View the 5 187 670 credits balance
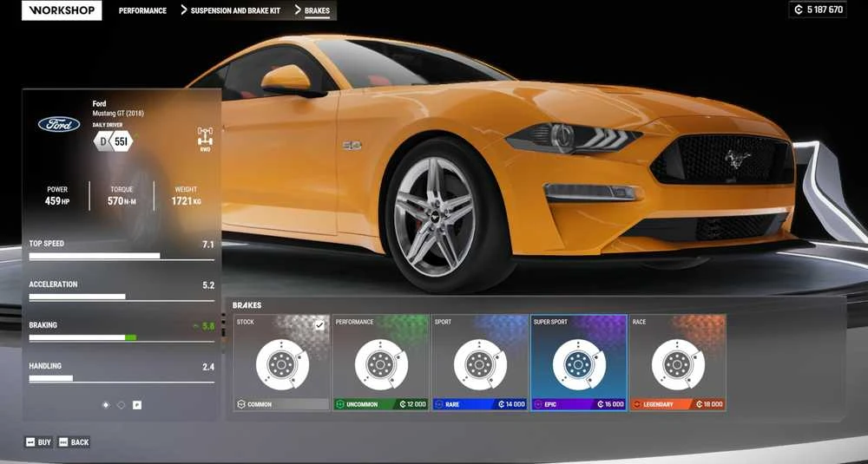Image resolution: width=868 pixels, height=464 pixels. (825, 10)
